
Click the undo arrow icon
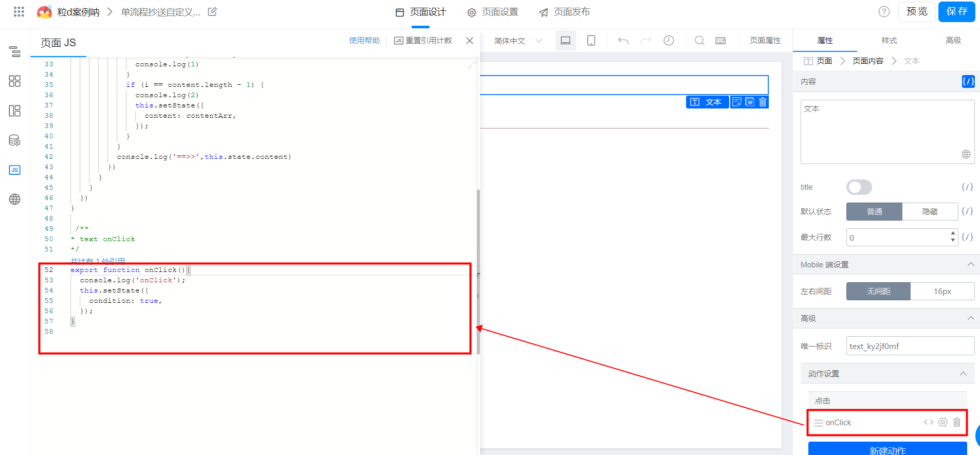[623, 41]
